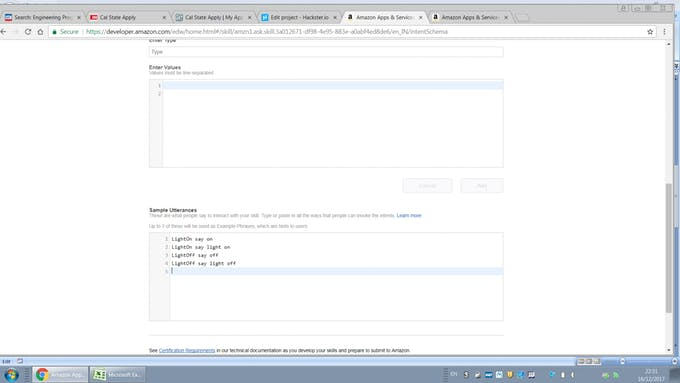Open Microsoft Excel from the taskbar
680x383 pixels.
[x=118, y=374]
